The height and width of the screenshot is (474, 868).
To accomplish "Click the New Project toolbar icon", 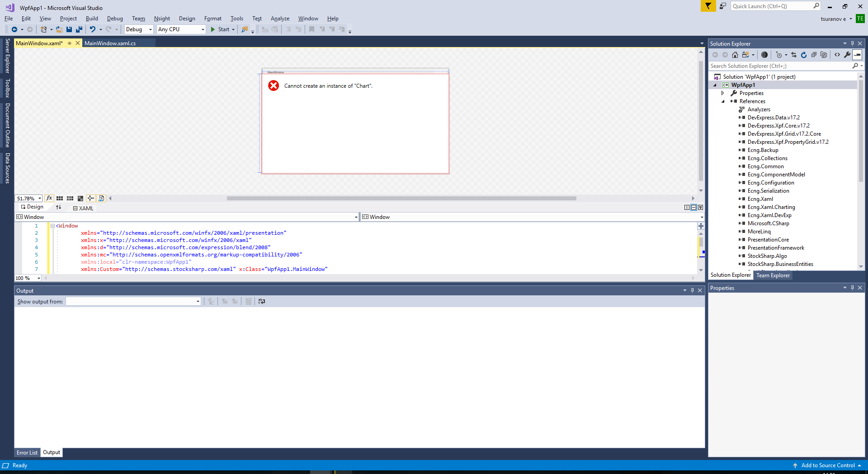I will click(x=43, y=29).
